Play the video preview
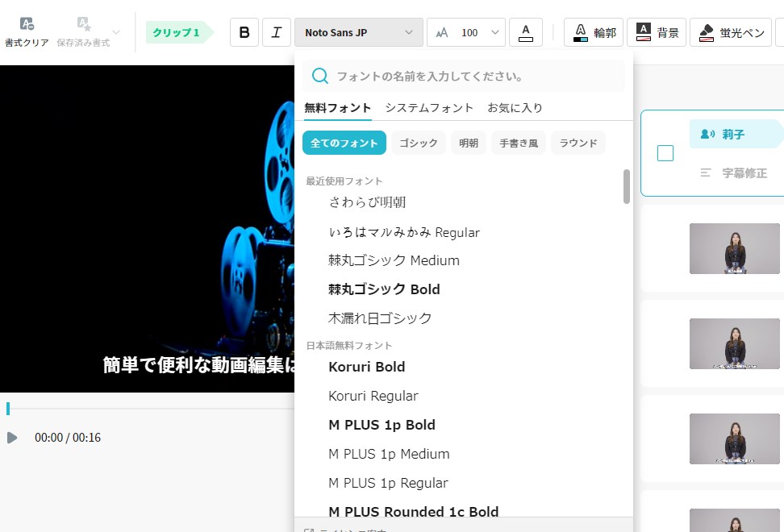The width and height of the screenshot is (784, 532). [x=12, y=438]
